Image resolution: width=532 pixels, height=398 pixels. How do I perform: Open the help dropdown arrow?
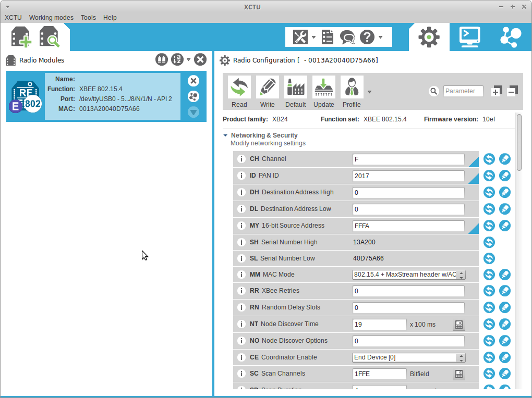point(381,37)
